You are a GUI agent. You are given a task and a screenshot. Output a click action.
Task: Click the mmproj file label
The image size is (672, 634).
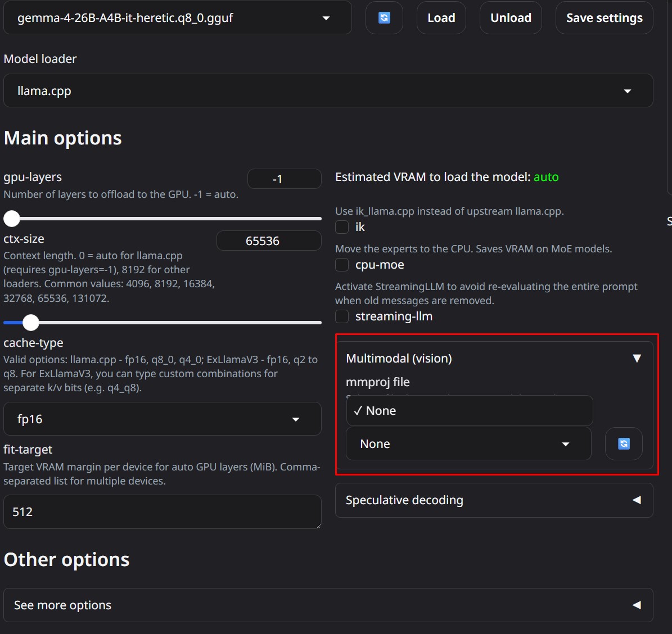377,382
